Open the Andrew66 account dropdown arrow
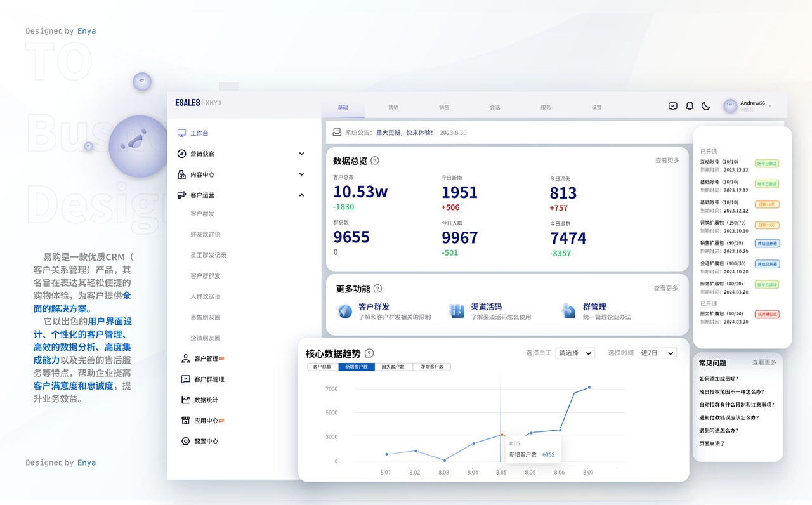The image size is (812, 505). pyautogui.click(x=770, y=106)
